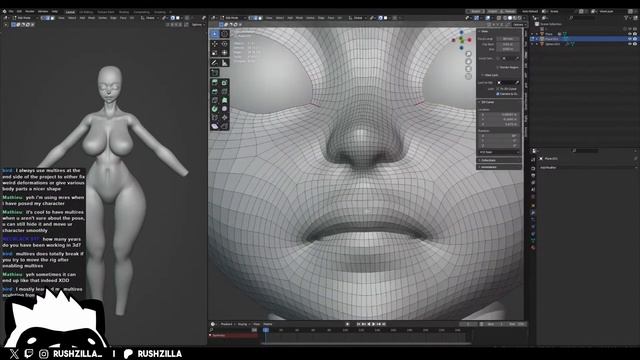Switch perspective/orthographic with grid icon
This screenshot has width=640, height=360.
coord(469,76)
